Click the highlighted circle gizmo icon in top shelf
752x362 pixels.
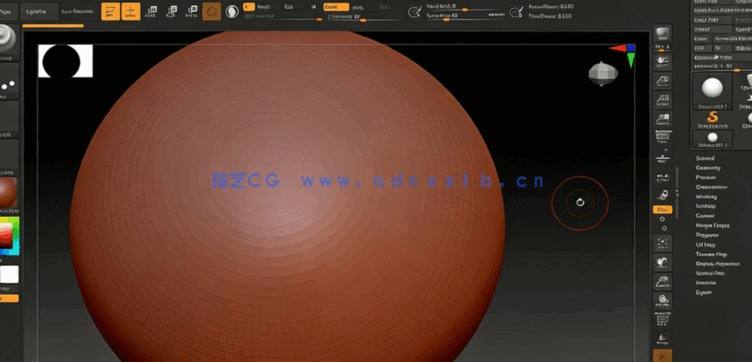pos(212,12)
